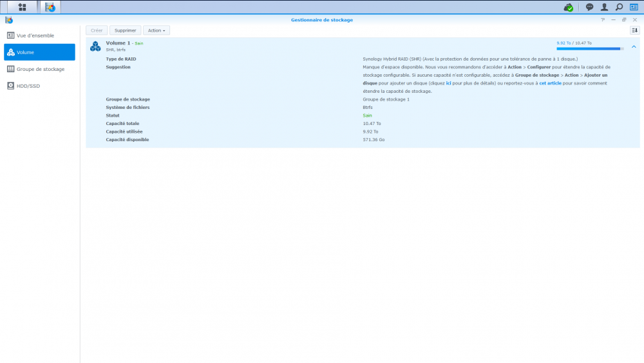Open the DSM main menu grid icon

(x=23, y=7)
